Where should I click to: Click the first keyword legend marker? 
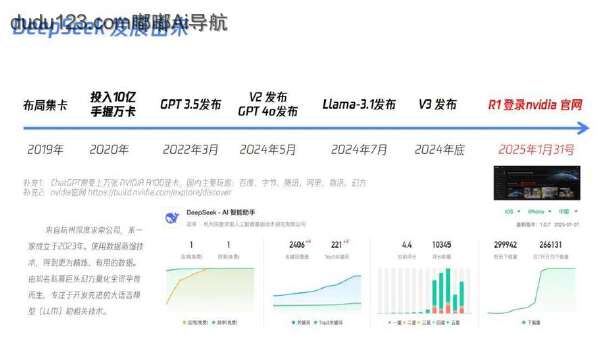[293, 323]
